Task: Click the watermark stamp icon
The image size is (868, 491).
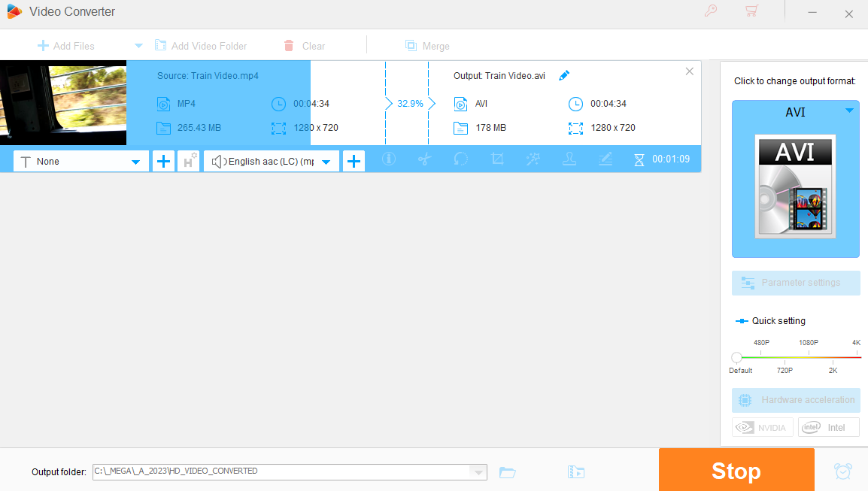Action: (569, 159)
